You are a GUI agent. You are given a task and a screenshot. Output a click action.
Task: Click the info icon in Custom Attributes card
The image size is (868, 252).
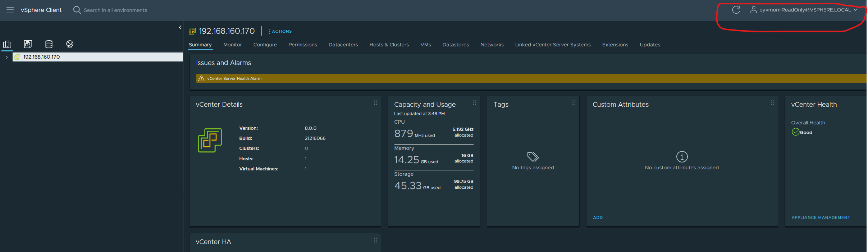682,157
